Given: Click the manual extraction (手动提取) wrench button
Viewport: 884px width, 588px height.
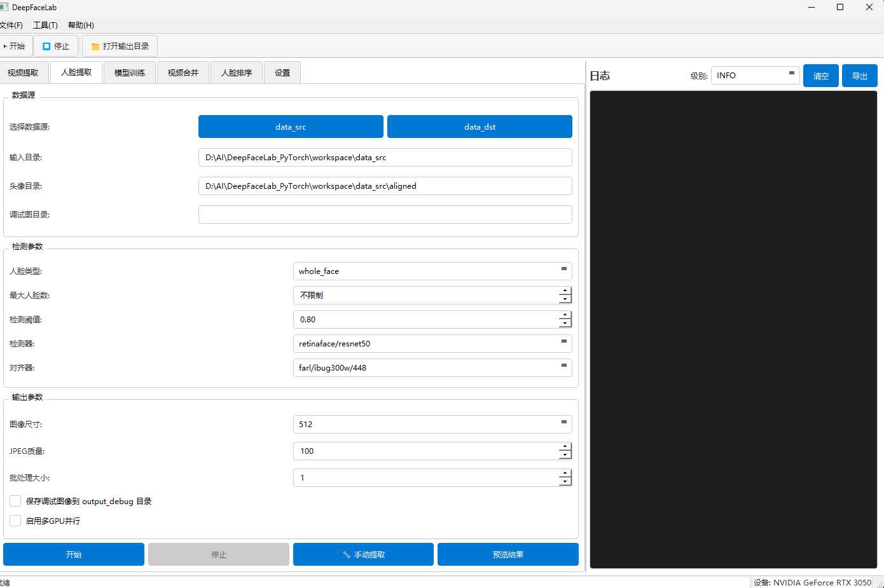Looking at the screenshot, I should (363, 554).
